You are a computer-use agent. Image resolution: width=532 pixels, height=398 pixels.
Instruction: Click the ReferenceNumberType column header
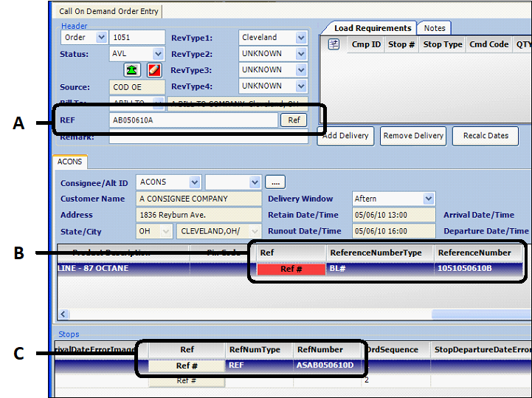[380, 253]
